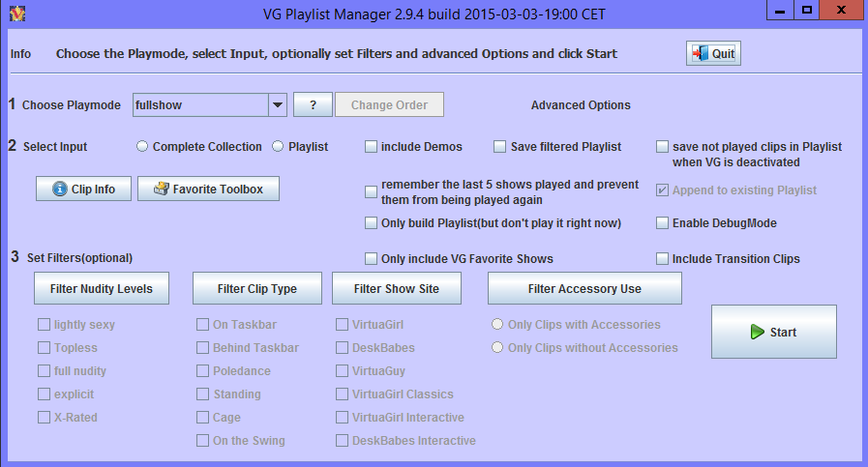The image size is (868, 467).
Task: Click the Quit button
Action: point(713,54)
